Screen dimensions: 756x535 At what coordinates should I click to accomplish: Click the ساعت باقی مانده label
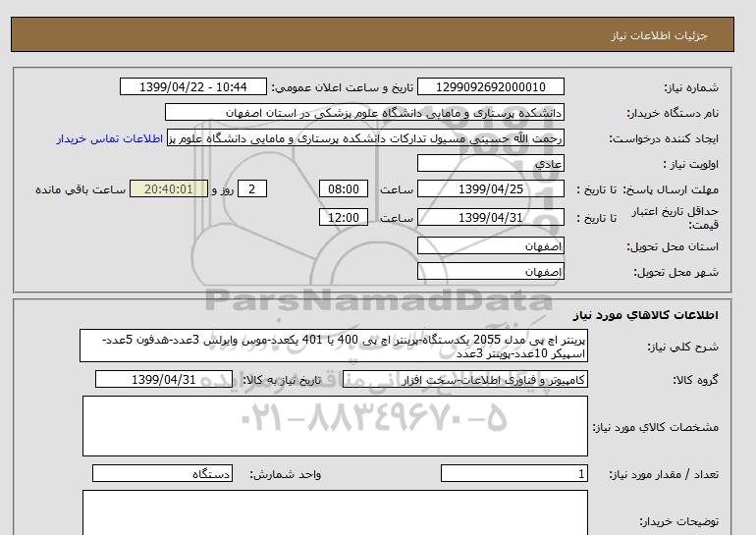coord(81,189)
